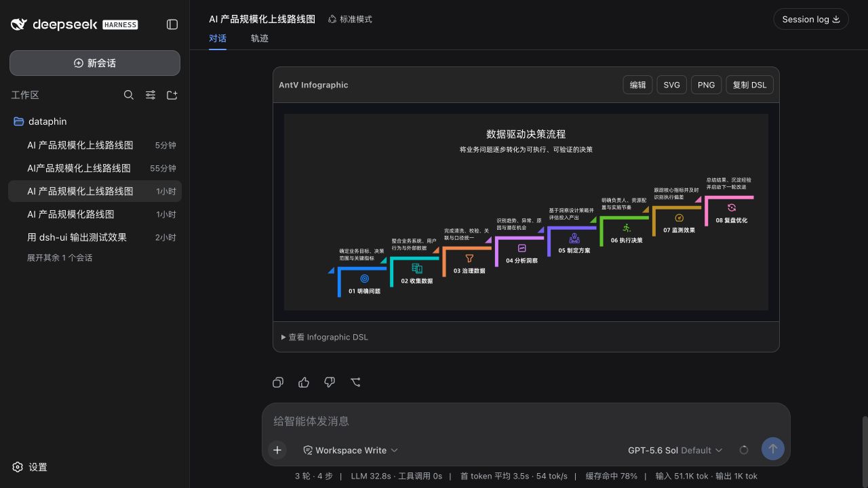Image resolution: width=868 pixels, height=488 pixels.
Task: Click the 01 明确问题 target icon
Action: click(364, 279)
